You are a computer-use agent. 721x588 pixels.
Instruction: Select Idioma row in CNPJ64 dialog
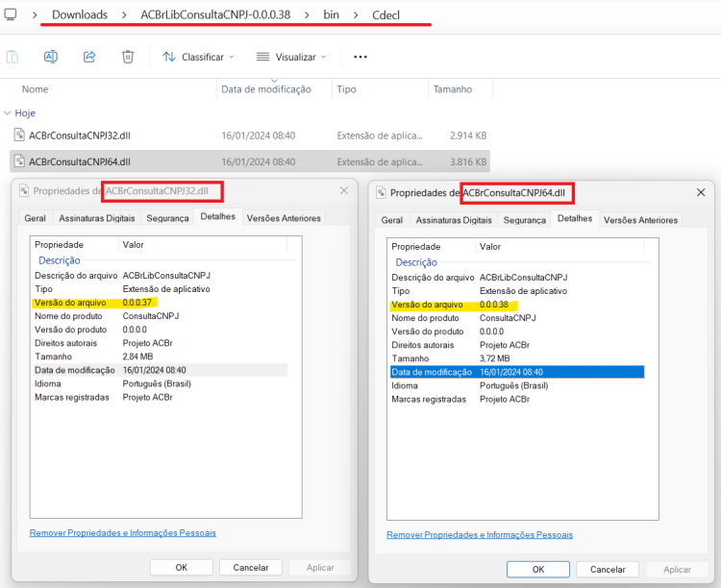coord(517,385)
